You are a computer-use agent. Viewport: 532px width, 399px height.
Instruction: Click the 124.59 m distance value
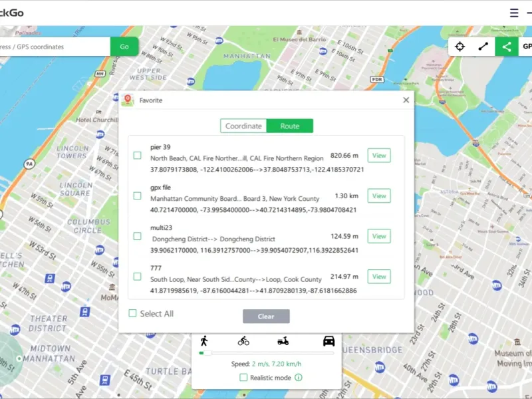[x=344, y=236]
